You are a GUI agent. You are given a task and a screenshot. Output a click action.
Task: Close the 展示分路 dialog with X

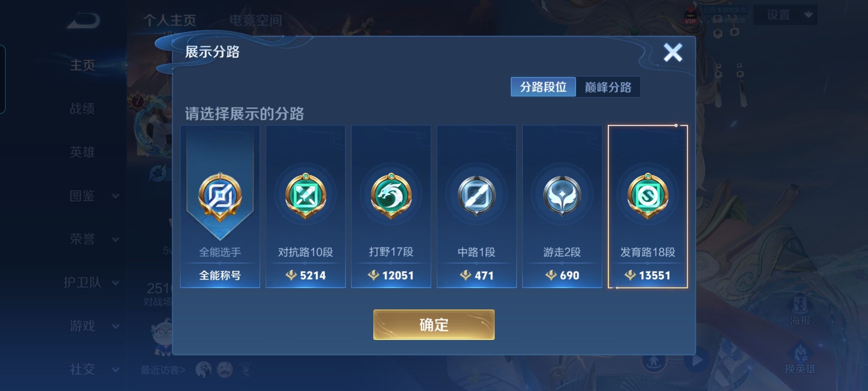[673, 52]
